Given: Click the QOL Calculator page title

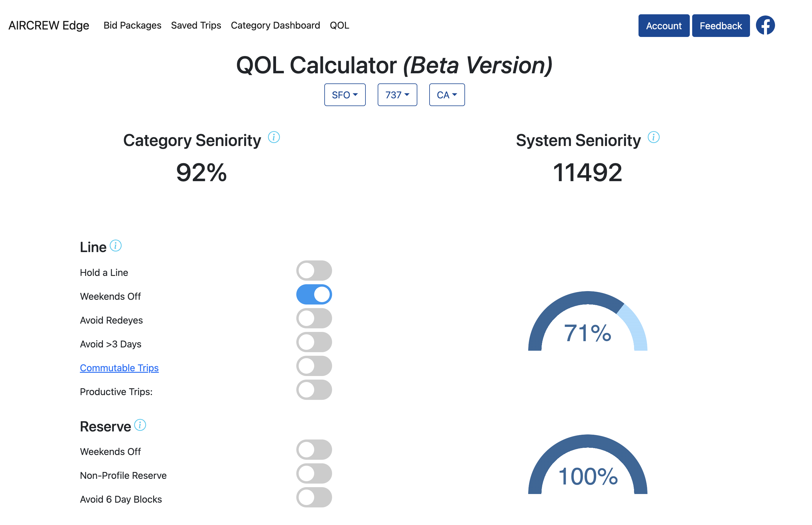Looking at the screenshot, I should [x=394, y=65].
